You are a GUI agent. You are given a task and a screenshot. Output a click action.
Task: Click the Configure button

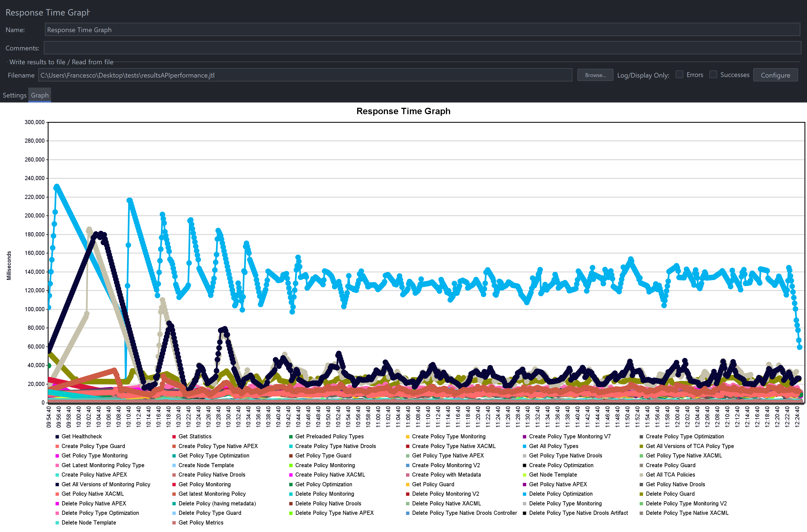[775, 75]
